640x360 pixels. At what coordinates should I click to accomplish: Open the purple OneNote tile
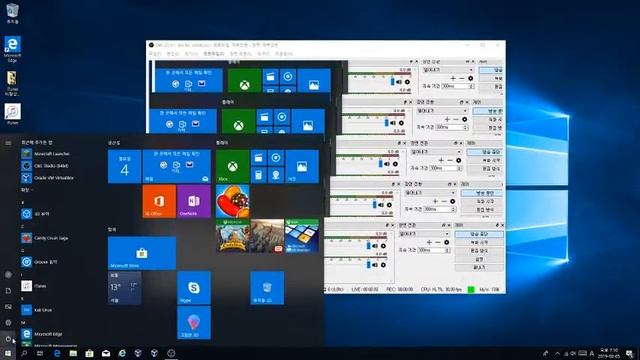[x=194, y=201]
